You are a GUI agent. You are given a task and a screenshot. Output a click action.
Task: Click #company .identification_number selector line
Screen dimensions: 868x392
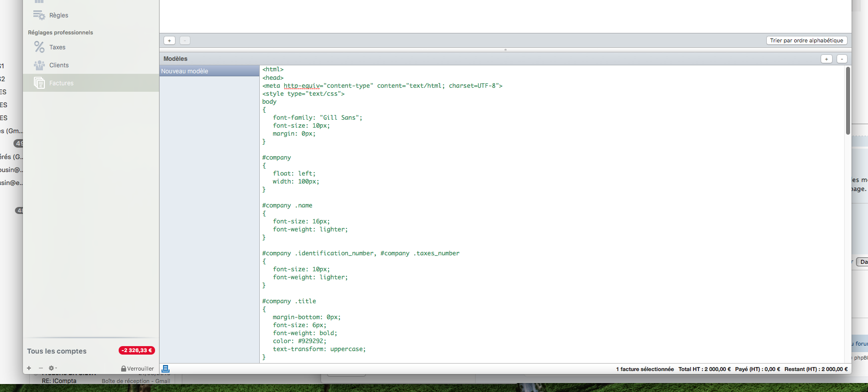point(361,253)
